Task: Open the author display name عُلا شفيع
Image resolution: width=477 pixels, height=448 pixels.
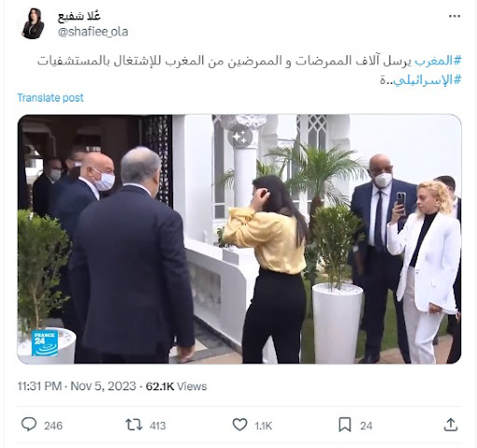Action: pos(79,17)
